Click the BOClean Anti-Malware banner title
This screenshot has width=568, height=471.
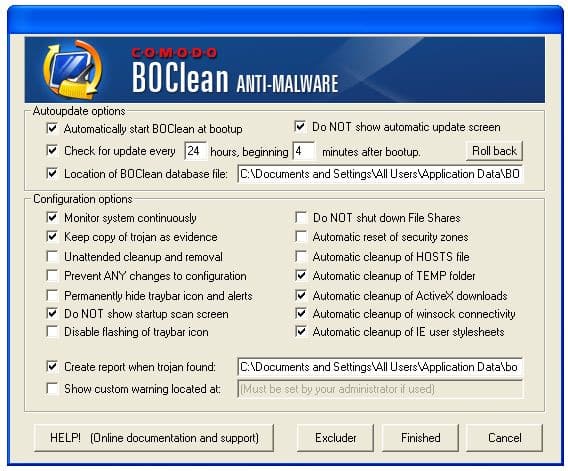pyautogui.click(x=235, y=72)
